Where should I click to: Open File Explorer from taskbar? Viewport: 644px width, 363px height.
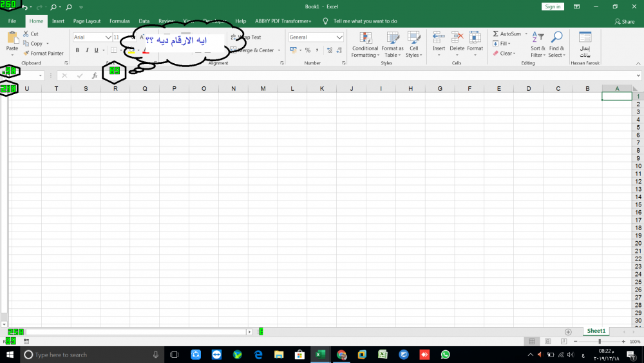(279, 355)
